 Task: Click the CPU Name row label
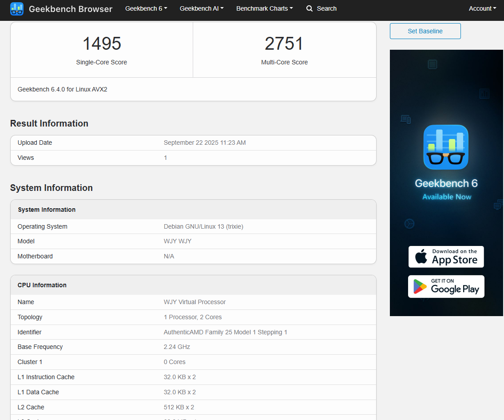coord(26,302)
